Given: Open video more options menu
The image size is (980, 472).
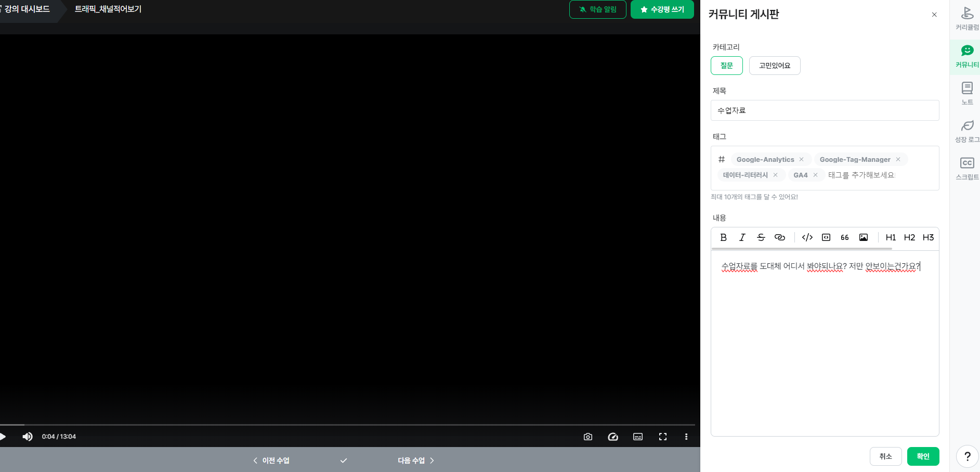Looking at the screenshot, I should coord(686,437).
